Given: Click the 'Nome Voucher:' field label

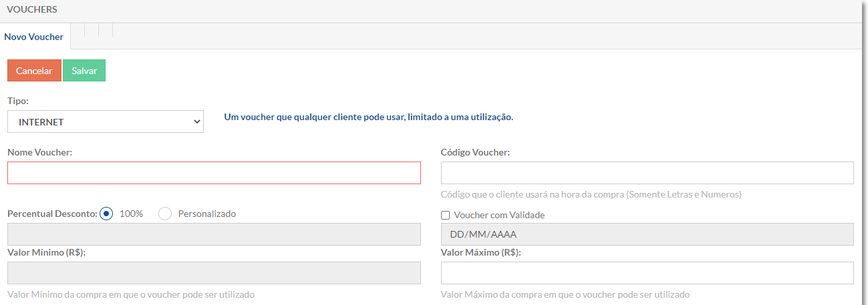Looking at the screenshot, I should 40,152.
